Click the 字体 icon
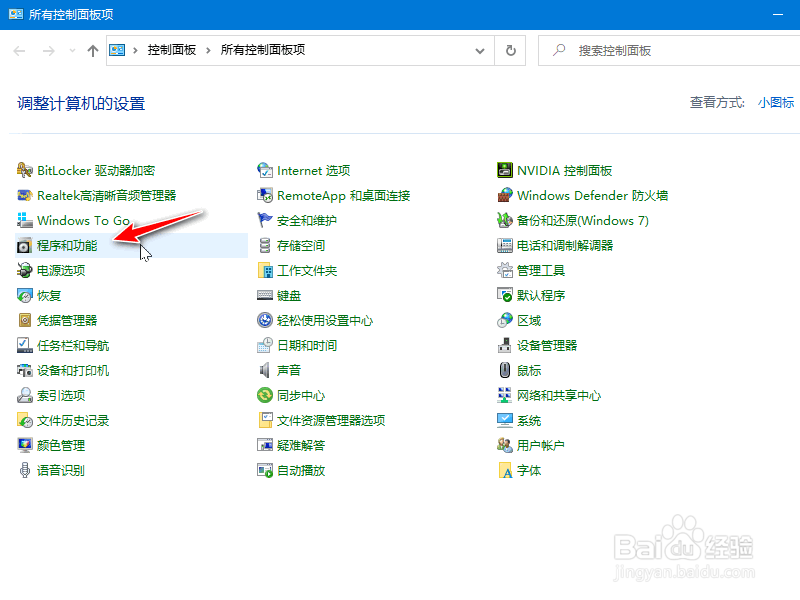 coord(505,470)
